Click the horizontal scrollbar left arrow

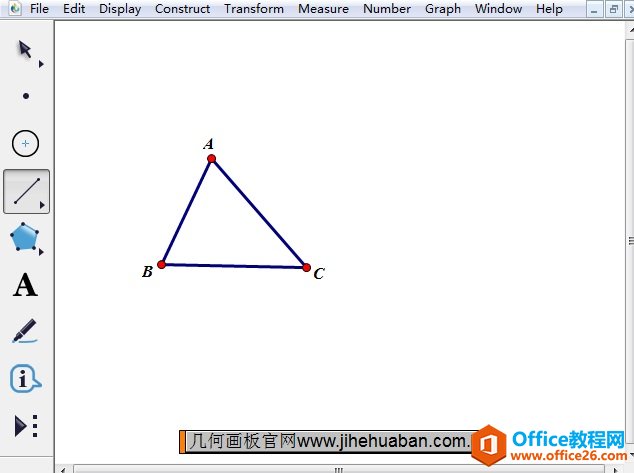pyautogui.click(x=63, y=469)
